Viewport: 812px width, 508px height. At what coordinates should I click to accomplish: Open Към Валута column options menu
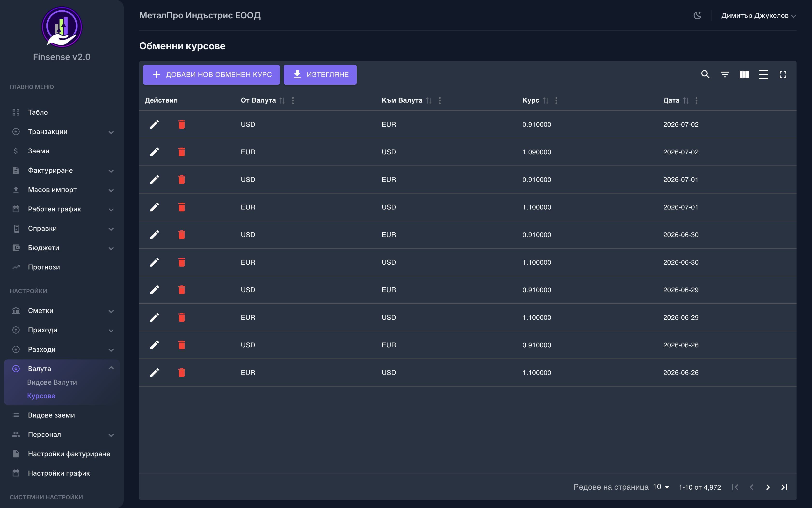[x=440, y=100]
